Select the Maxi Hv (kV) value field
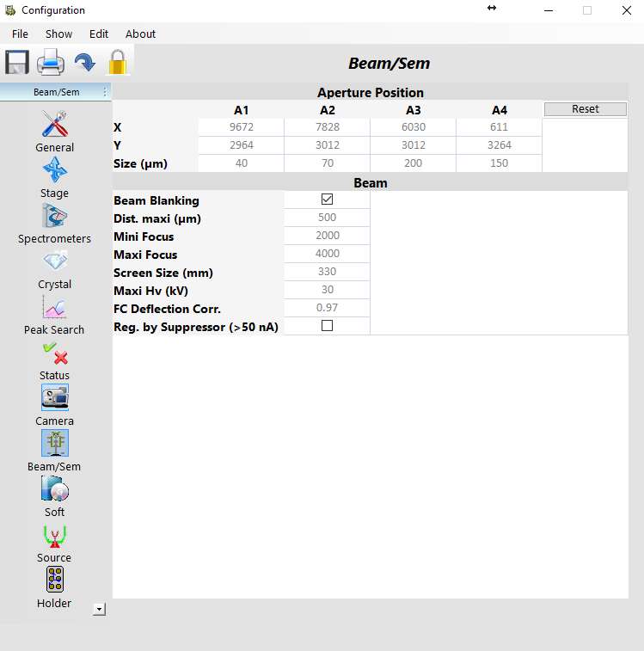Viewport: 644px width, 651px height. [x=327, y=290]
